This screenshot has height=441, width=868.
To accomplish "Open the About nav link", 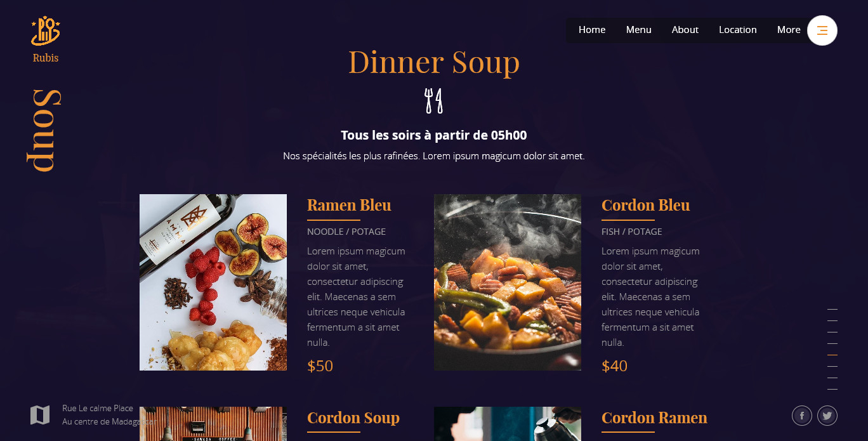I will click(x=685, y=30).
